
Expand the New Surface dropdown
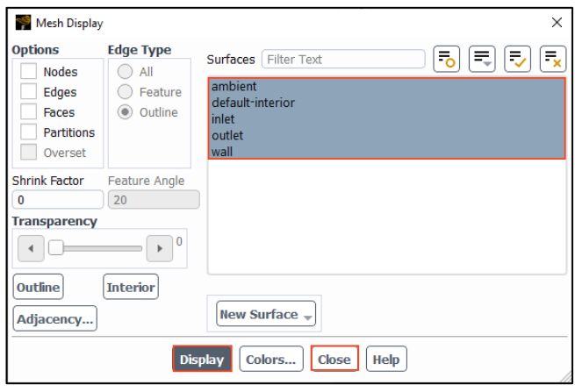266,314
